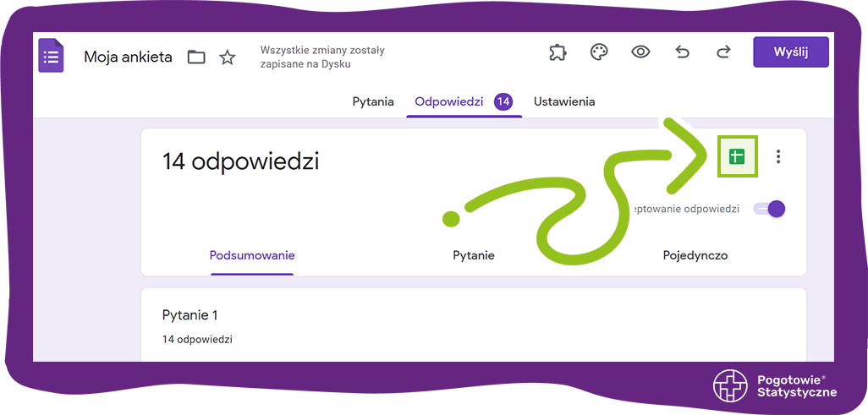
Task: Click the Google Forms home icon
Action: tap(52, 56)
